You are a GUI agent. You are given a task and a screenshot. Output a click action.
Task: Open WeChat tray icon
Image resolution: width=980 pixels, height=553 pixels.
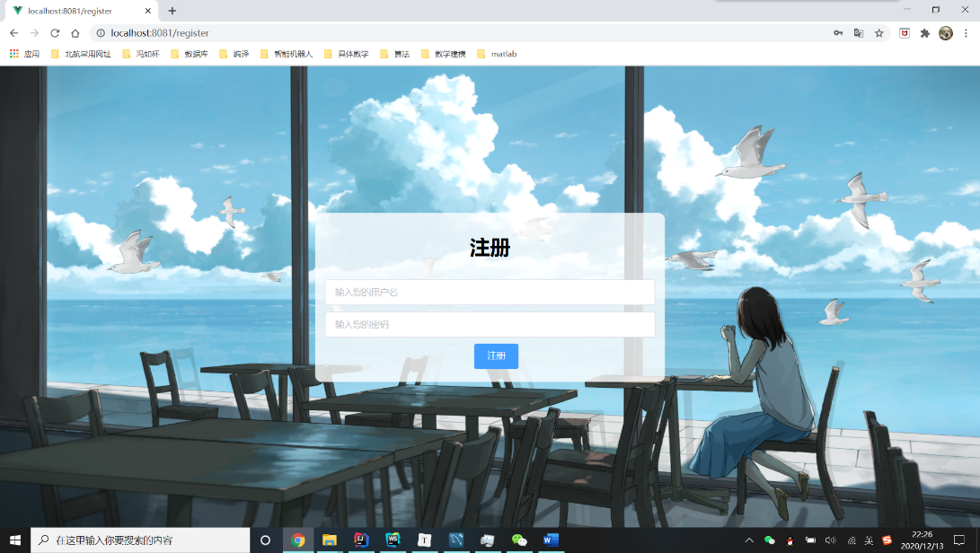770,540
